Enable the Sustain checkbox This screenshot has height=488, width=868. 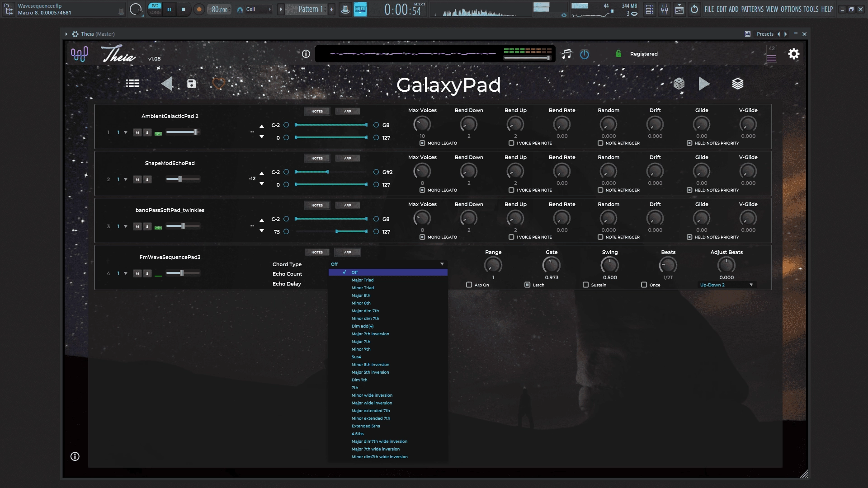(585, 285)
